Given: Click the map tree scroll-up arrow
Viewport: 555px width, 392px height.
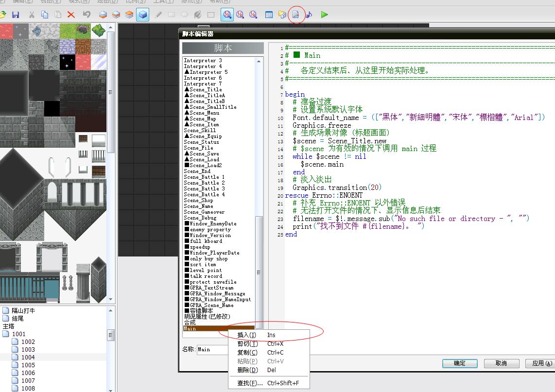Looking at the screenshot, I should point(111,310).
